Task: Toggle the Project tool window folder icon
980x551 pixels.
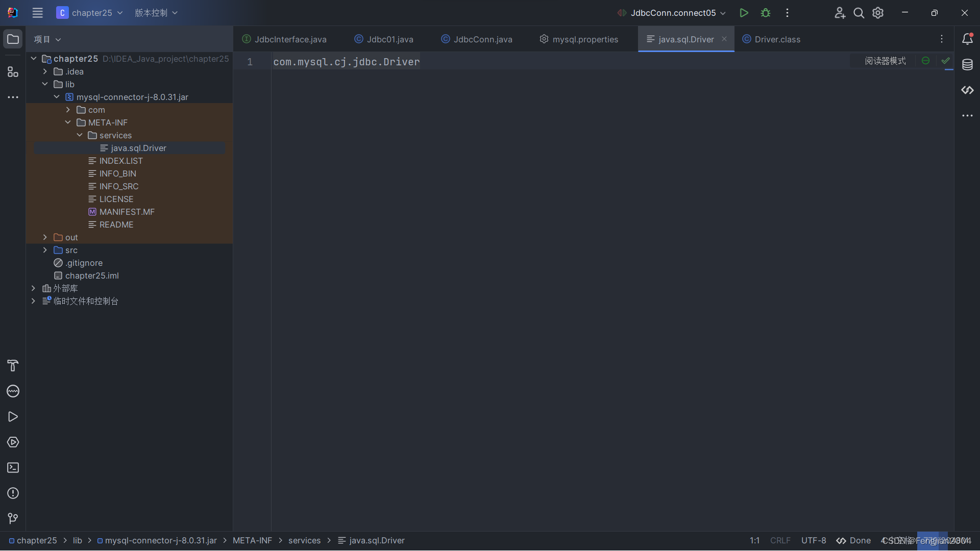Action: [13, 39]
